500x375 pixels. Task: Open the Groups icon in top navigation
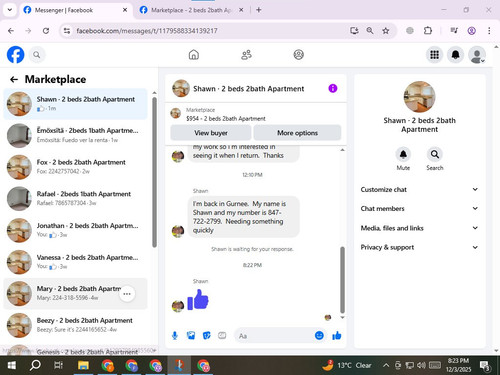[298, 55]
